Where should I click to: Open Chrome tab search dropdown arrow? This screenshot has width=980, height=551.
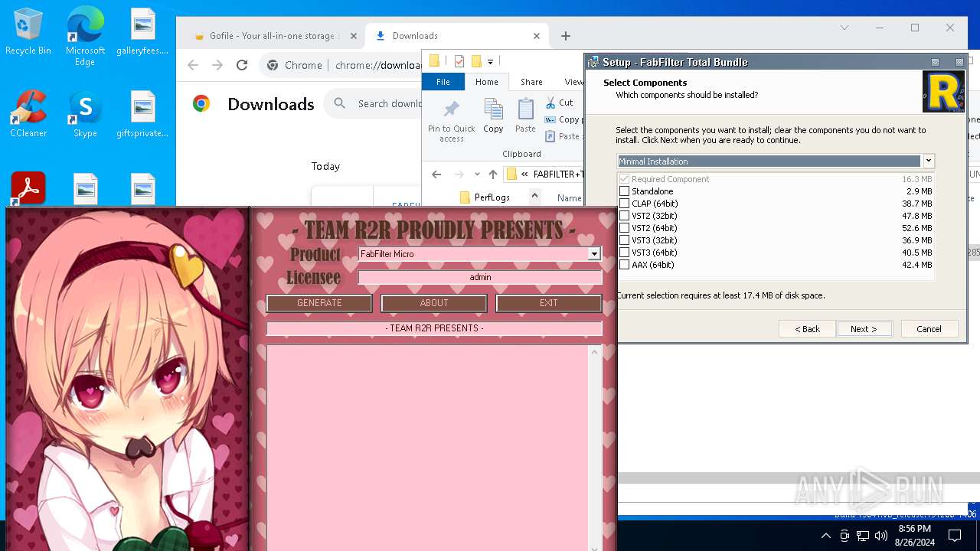click(844, 28)
